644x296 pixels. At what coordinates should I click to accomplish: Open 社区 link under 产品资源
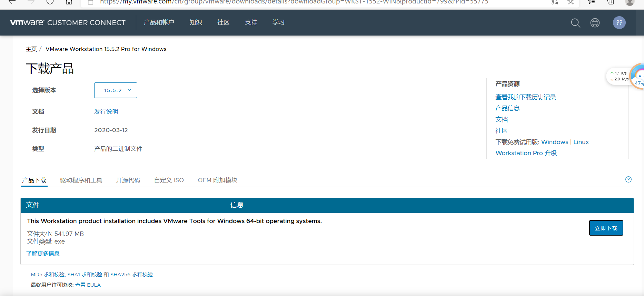click(x=502, y=131)
